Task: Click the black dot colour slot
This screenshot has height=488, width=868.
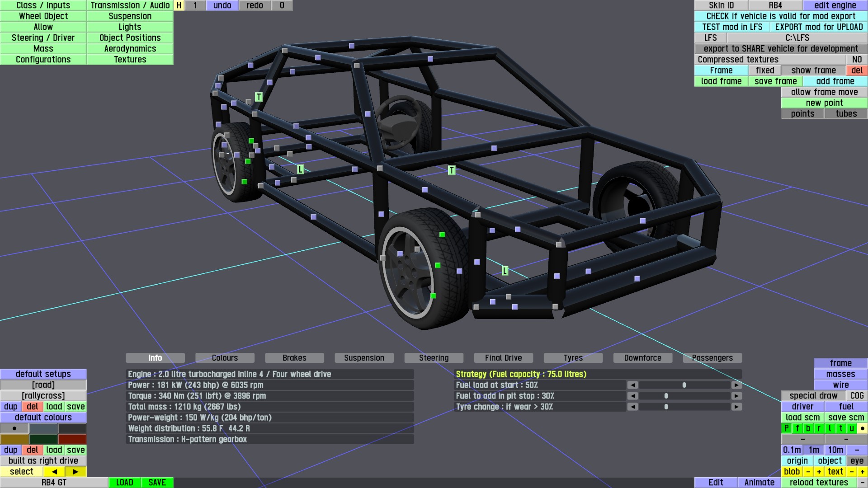Action: coord(14,428)
